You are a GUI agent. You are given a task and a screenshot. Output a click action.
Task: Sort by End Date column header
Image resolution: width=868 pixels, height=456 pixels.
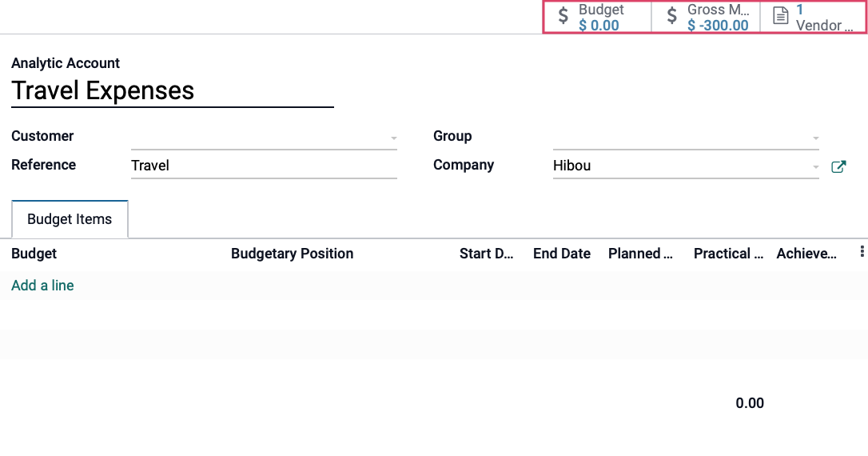point(562,254)
